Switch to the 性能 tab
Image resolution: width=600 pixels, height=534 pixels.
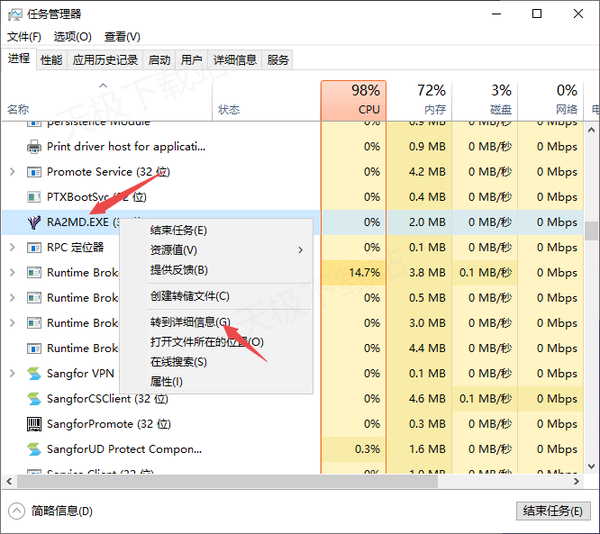pyautogui.click(x=51, y=60)
